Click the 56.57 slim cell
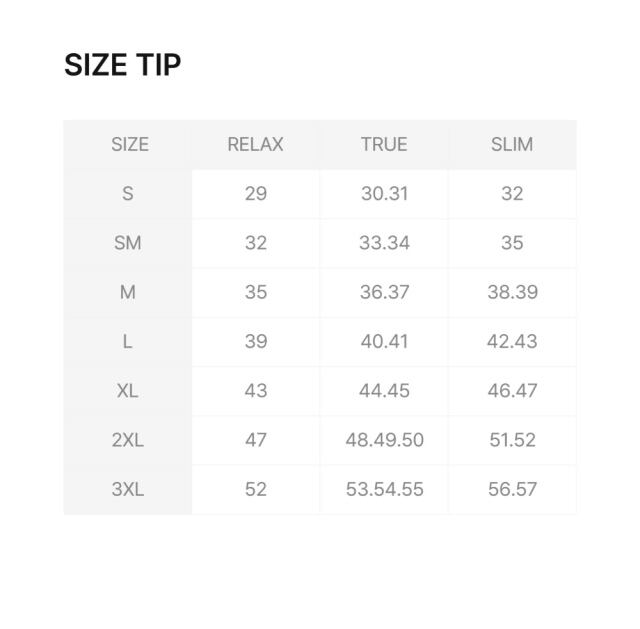The image size is (640, 629). (x=512, y=489)
